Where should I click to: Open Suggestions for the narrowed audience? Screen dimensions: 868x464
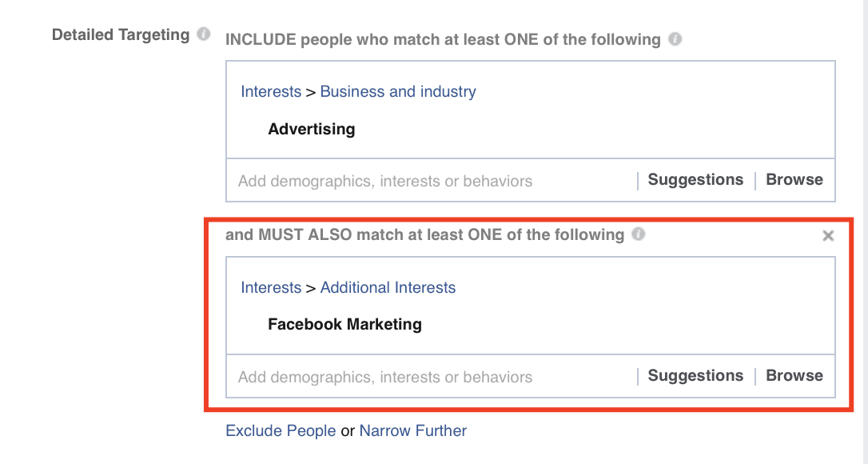tap(695, 375)
